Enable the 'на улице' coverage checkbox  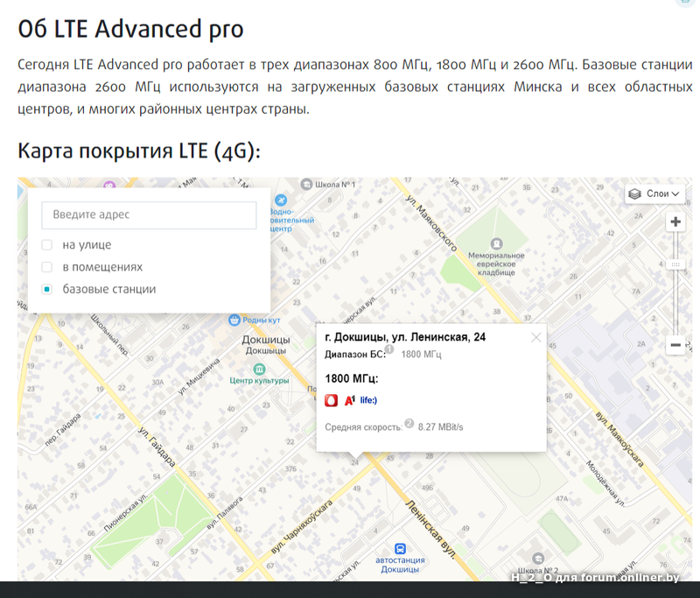click(x=47, y=245)
